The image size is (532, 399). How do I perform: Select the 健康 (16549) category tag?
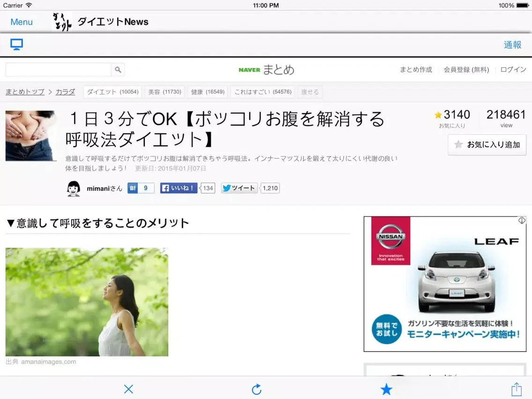(207, 92)
